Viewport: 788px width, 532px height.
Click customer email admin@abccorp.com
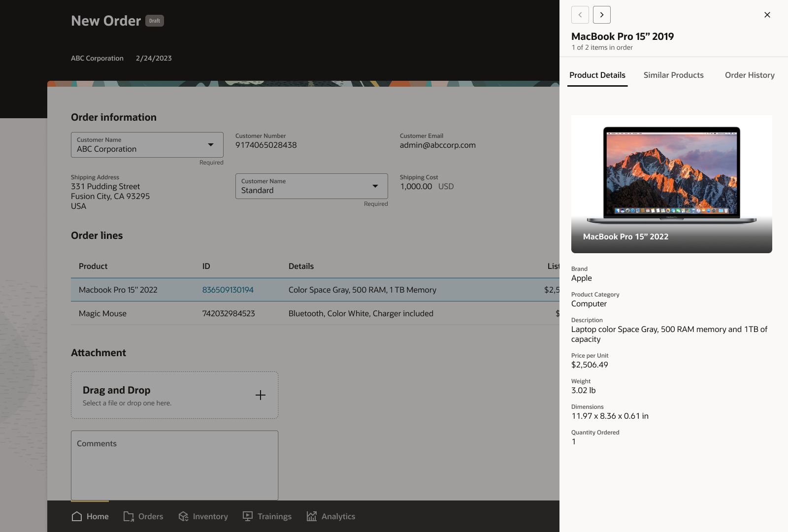click(438, 145)
